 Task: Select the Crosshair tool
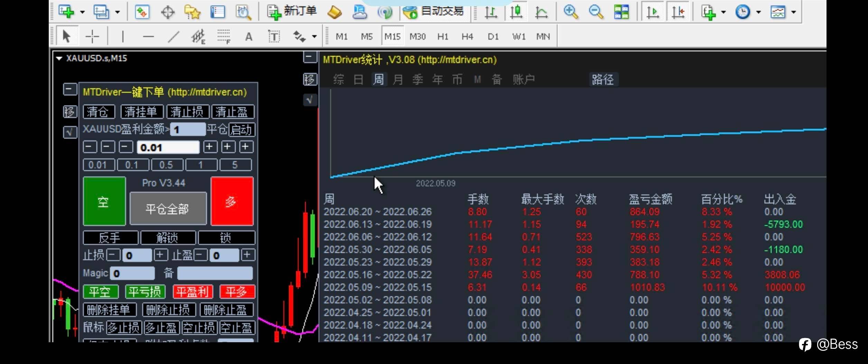point(92,36)
